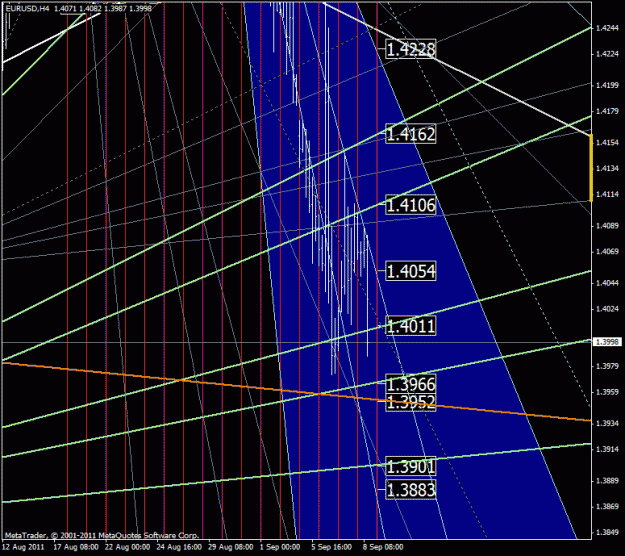This screenshot has width=625, height=556.
Task: Click the 1.3914 value on price axis
Action: point(607,449)
